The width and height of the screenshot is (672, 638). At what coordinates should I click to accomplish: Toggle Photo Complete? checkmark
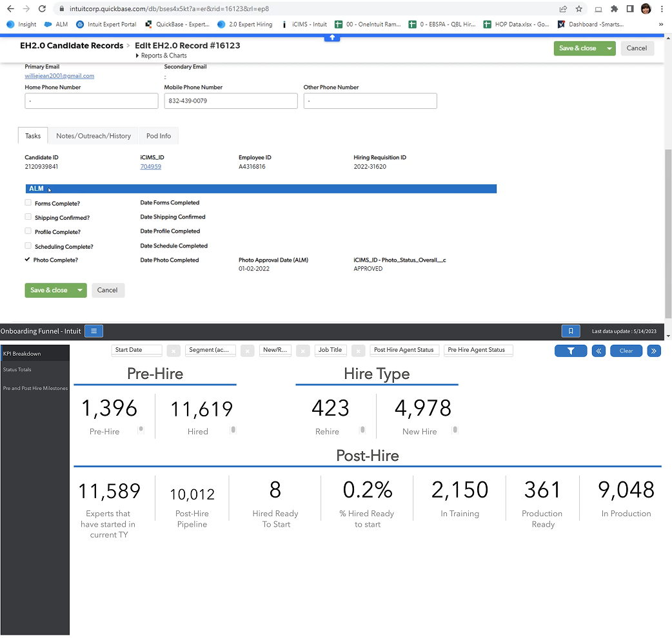click(28, 260)
